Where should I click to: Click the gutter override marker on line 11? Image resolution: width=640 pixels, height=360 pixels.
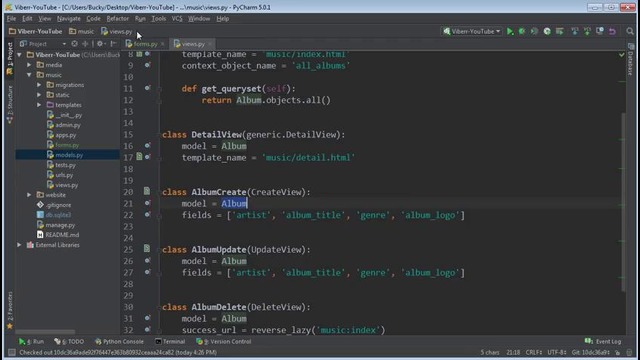(x=147, y=88)
